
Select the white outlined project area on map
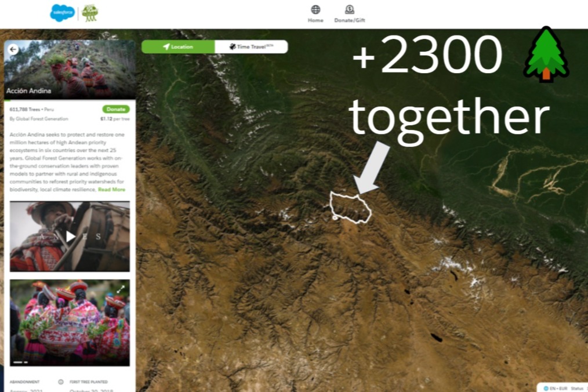point(350,207)
